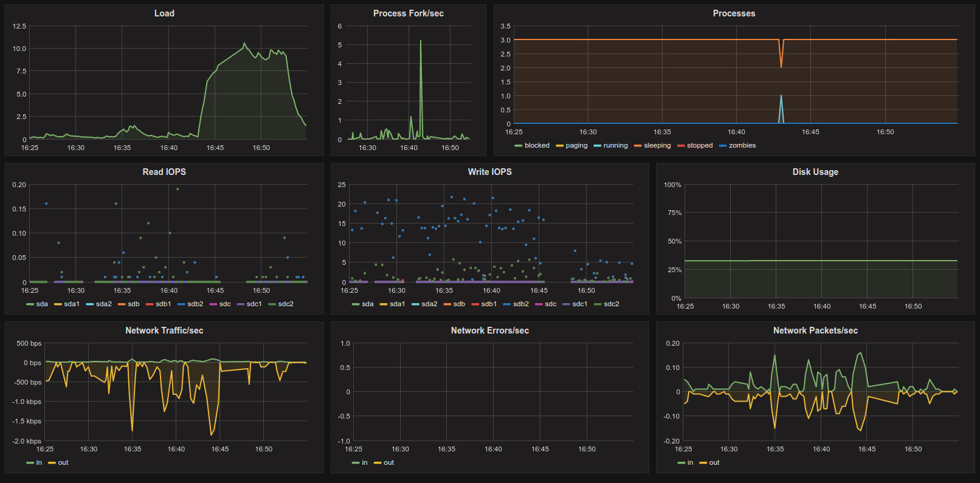Open the Network Traffic/sec panel title
Image resolution: width=980 pixels, height=483 pixels.
point(164,331)
